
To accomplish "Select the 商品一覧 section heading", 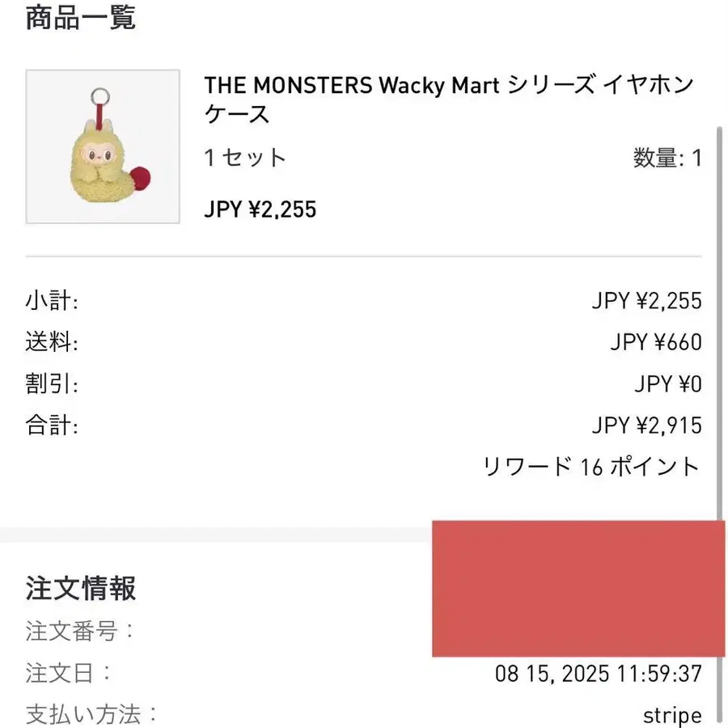I will [x=80, y=18].
